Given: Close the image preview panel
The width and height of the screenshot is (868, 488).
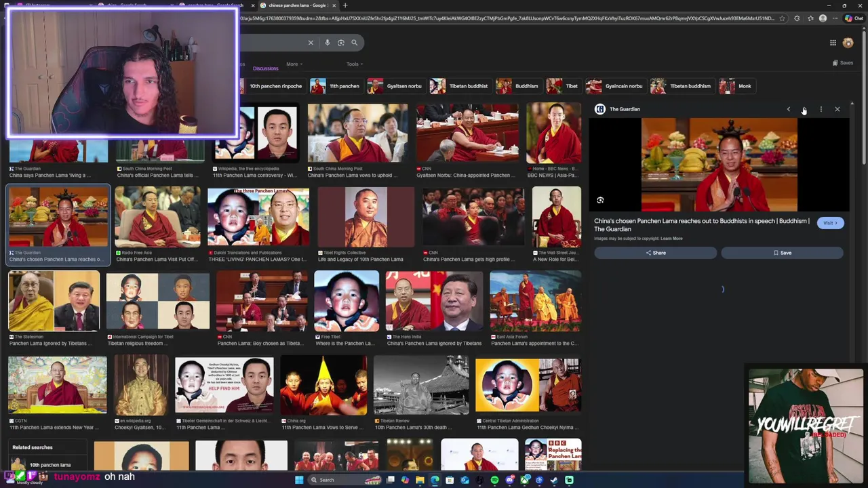Looking at the screenshot, I should point(837,109).
